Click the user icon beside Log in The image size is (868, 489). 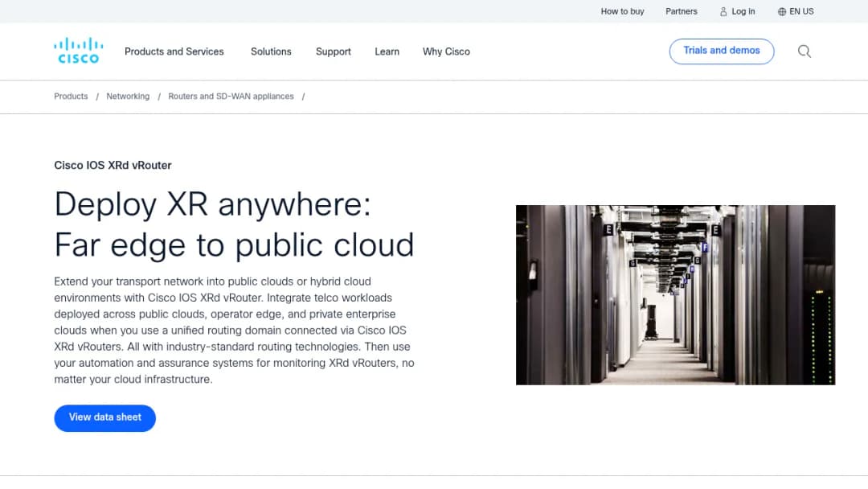tap(723, 11)
